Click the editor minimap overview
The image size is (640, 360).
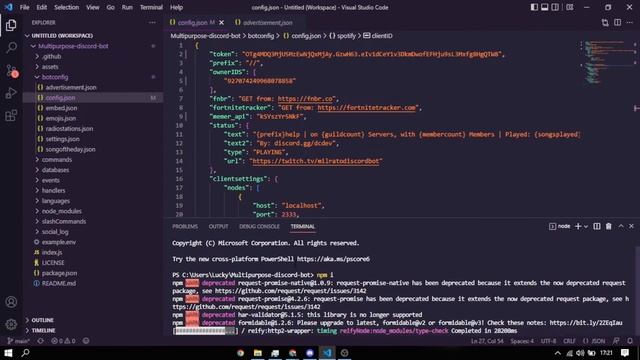click(608, 61)
